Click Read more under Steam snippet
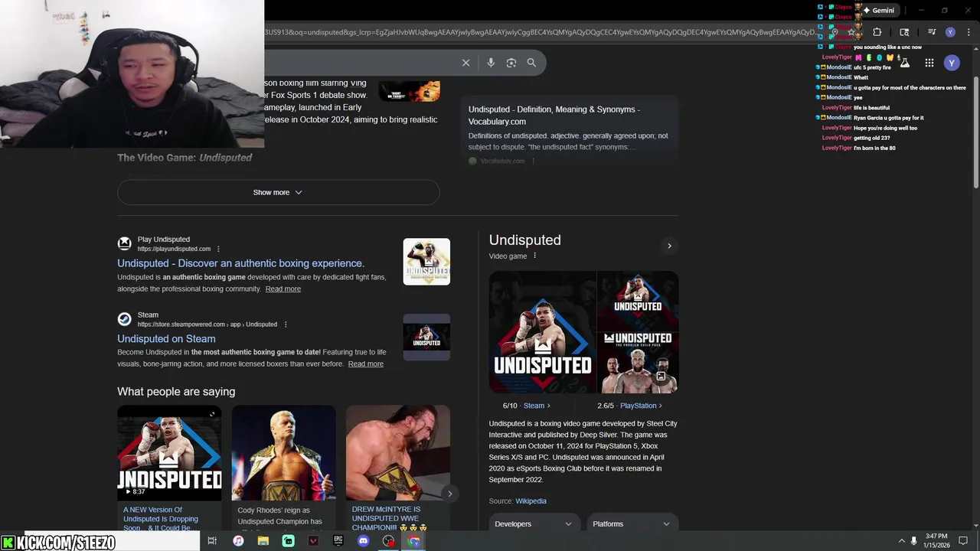 [x=365, y=364]
